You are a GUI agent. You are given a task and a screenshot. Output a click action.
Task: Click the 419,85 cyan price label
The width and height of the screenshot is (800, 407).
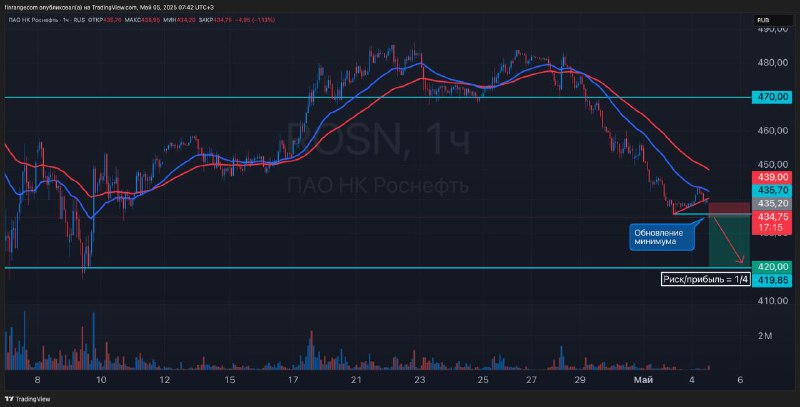771,280
